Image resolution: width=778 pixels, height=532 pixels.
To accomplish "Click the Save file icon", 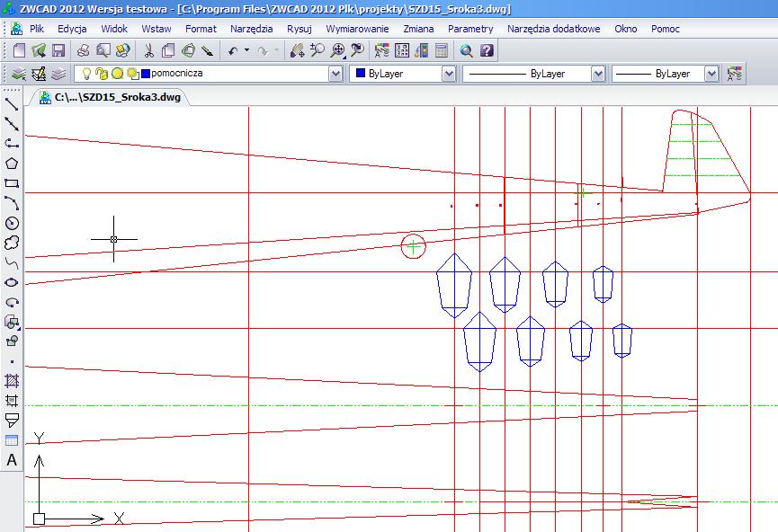I will 60,51.
